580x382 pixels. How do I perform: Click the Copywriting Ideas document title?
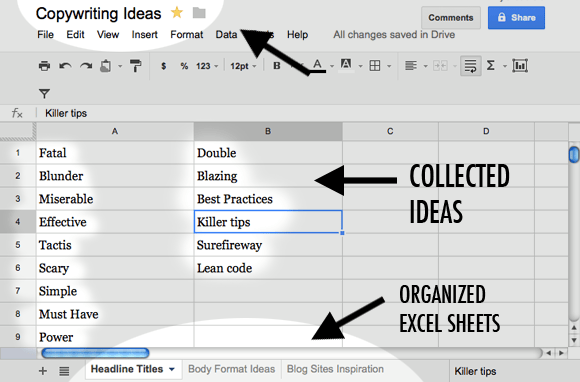(x=98, y=14)
